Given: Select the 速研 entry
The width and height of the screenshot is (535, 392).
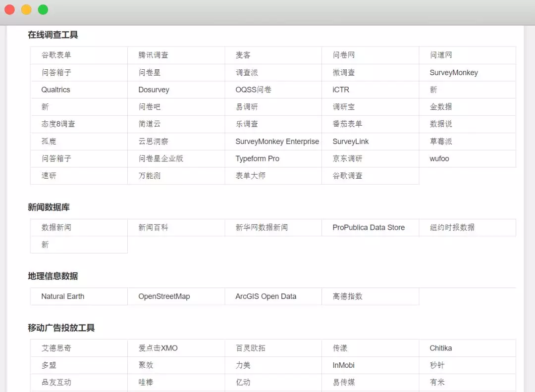Looking at the screenshot, I should (49, 176).
